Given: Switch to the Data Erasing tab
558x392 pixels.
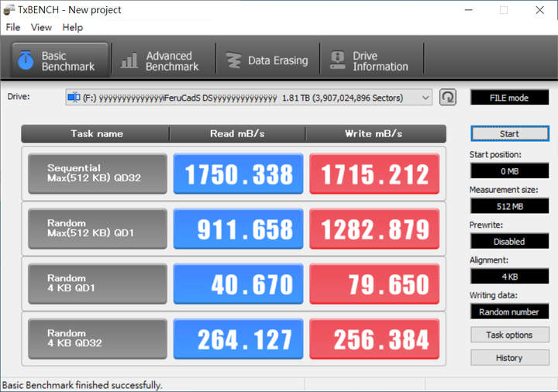Looking at the screenshot, I should tap(267, 60).
